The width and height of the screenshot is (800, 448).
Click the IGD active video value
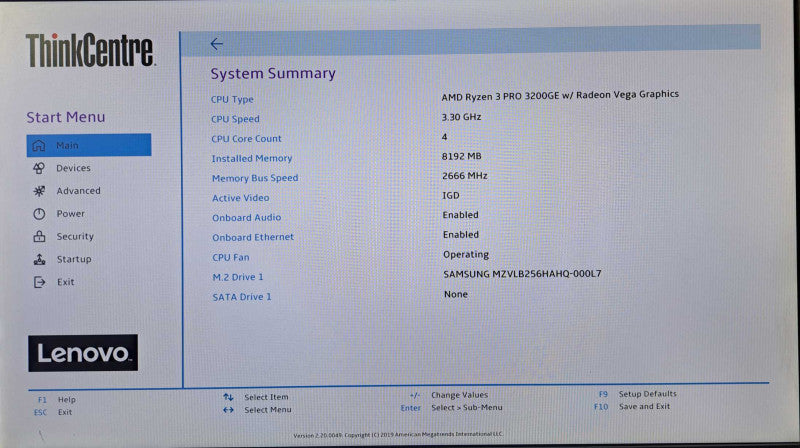pos(451,195)
